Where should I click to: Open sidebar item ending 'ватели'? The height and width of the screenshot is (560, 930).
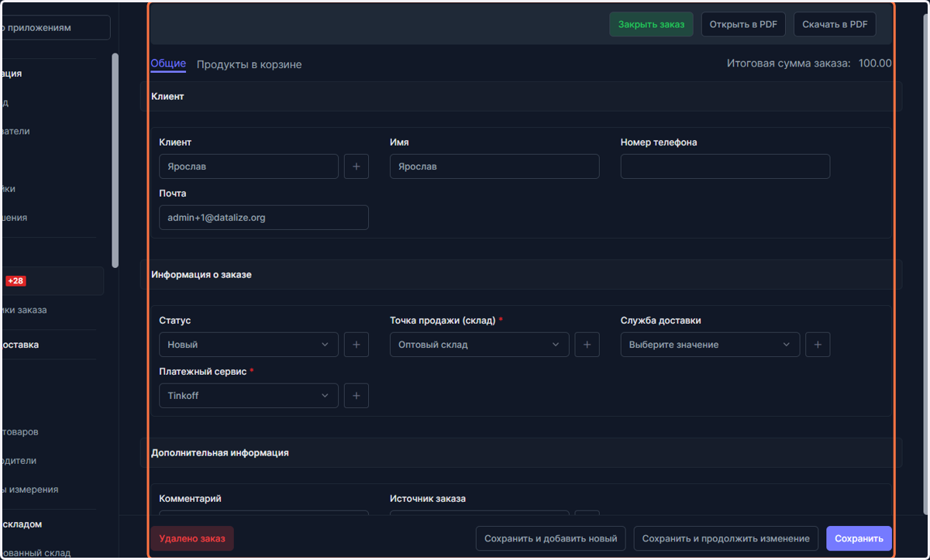pos(15,131)
